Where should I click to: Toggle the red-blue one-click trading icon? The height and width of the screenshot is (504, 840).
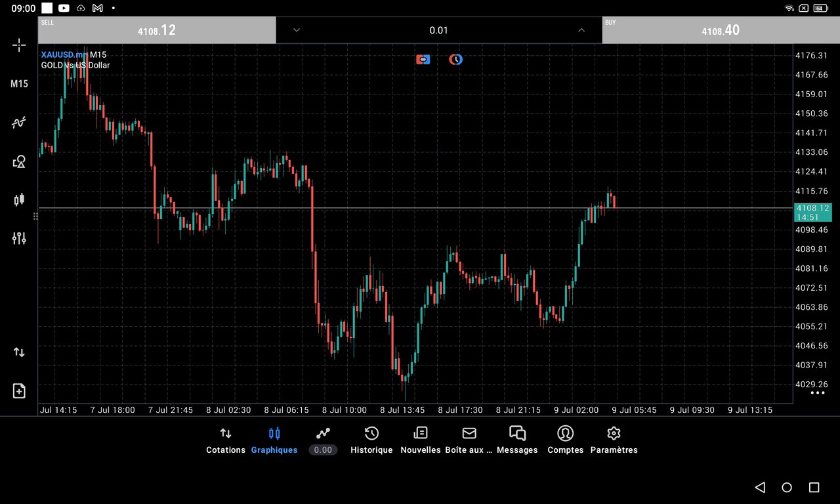pos(423,60)
